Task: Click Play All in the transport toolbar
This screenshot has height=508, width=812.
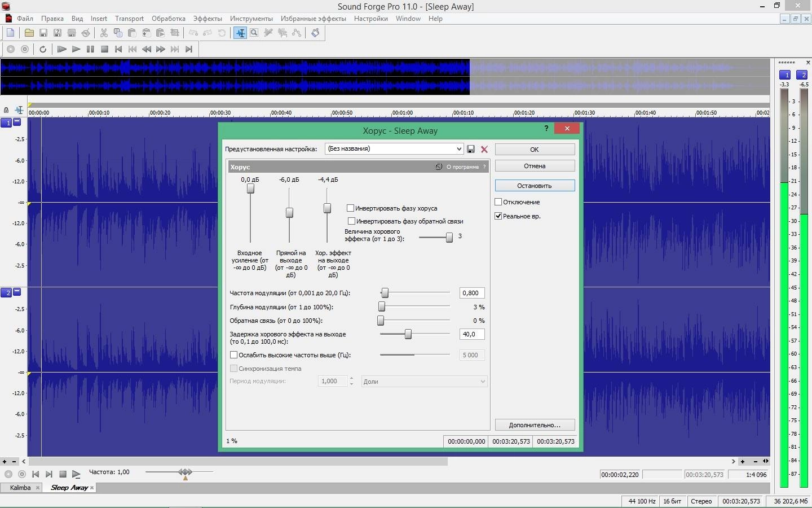Action: click(62, 49)
